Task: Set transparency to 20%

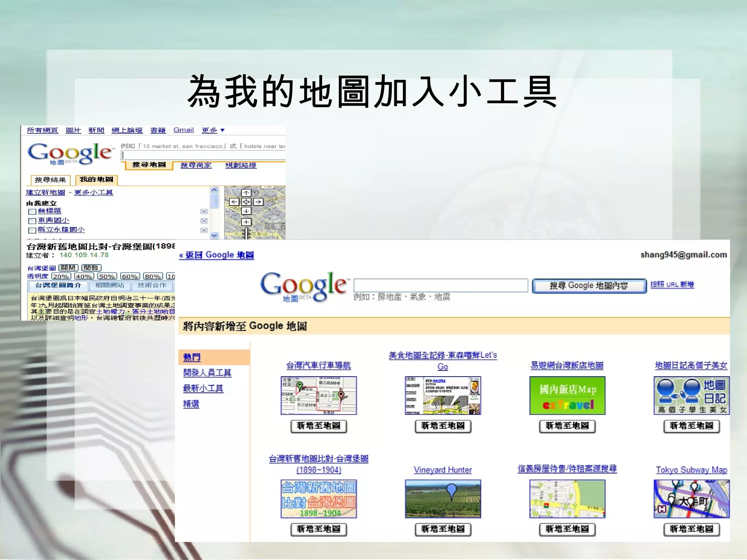Action: [61, 276]
